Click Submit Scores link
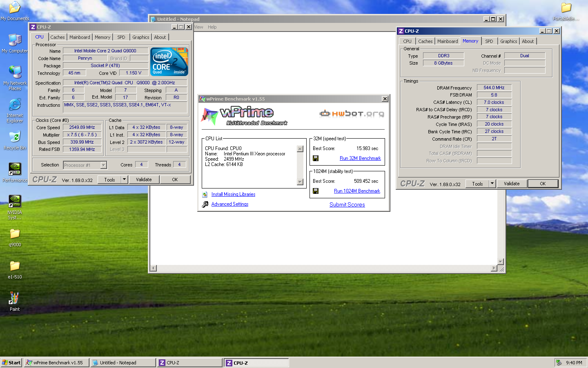588x368 pixels. point(347,204)
